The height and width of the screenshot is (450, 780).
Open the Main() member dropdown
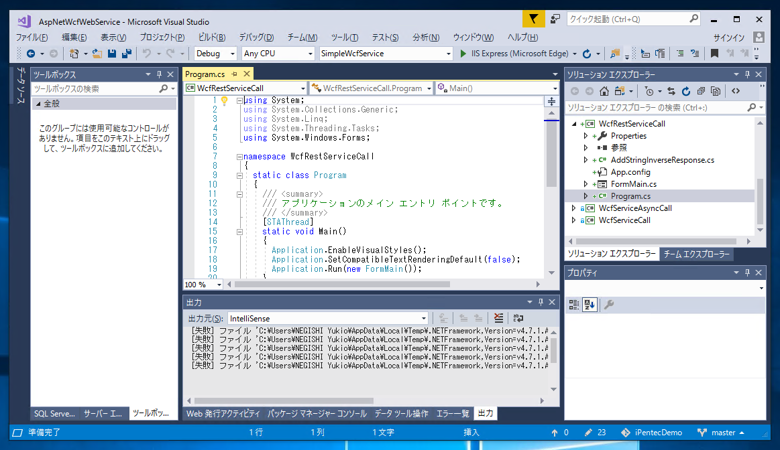point(555,89)
